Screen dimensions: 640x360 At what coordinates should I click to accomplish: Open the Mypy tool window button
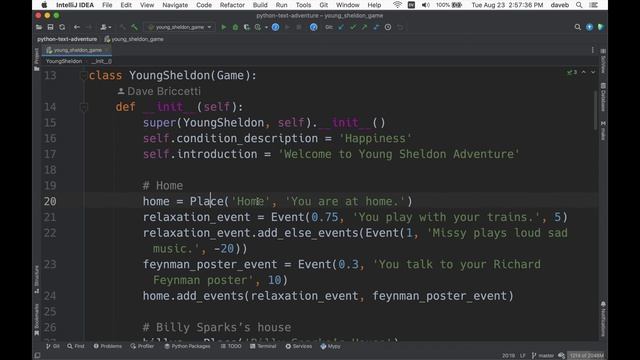pos(331,346)
